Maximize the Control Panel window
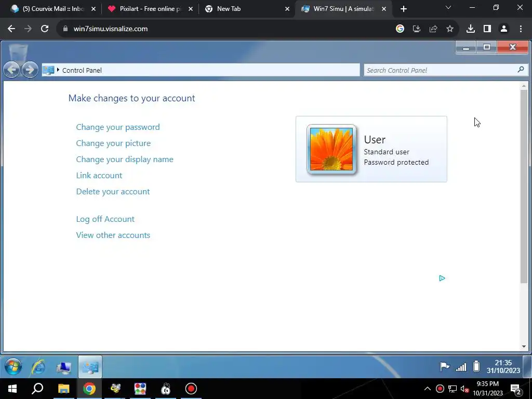532x399 pixels. click(x=486, y=47)
